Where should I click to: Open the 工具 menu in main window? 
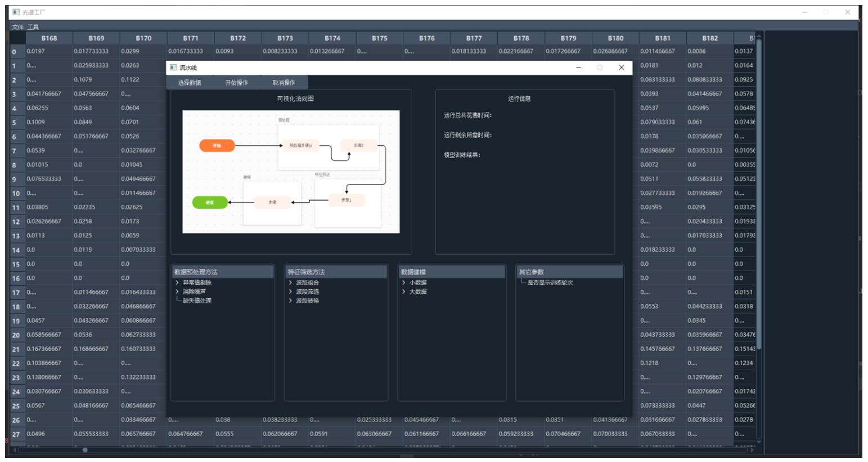(x=33, y=27)
